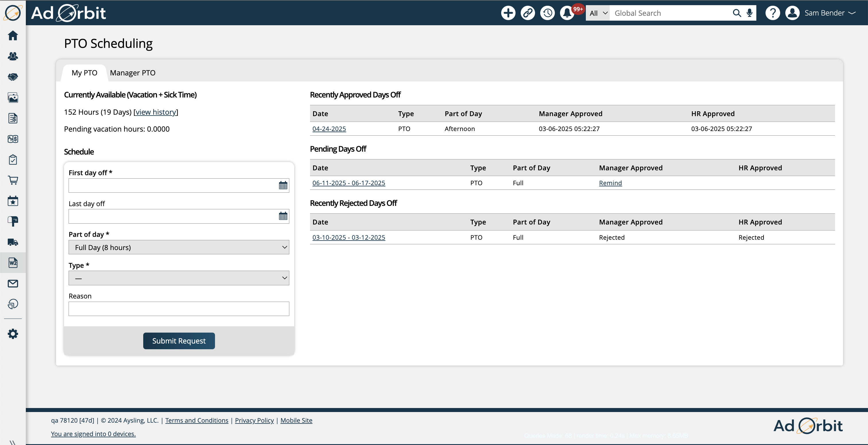Open the handshake Sales icon in the sidebar
Image resolution: width=868 pixels, height=445 pixels.
[13, 77]
